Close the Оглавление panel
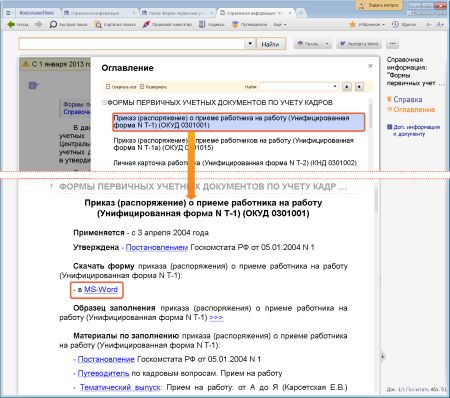 [x=370, y=66]
